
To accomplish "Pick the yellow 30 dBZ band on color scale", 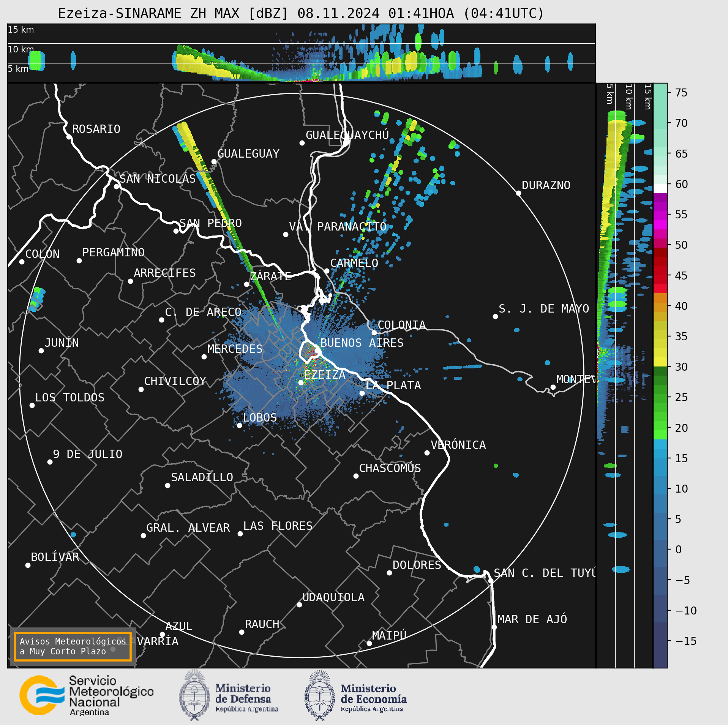I will pos(660,362).
